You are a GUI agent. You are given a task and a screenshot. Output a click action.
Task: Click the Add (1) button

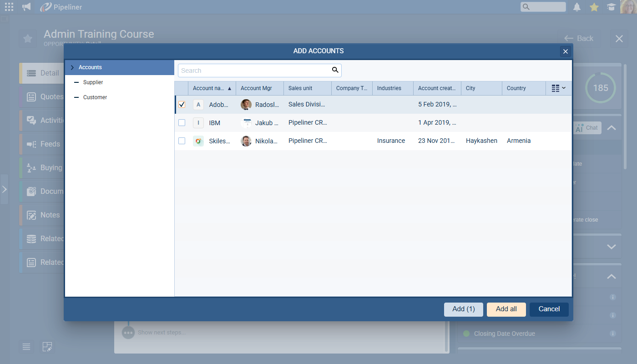click(463, 309)
